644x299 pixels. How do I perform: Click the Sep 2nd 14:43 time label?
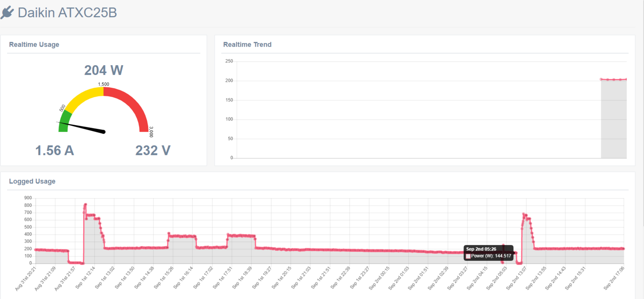[x=556, y=277]
